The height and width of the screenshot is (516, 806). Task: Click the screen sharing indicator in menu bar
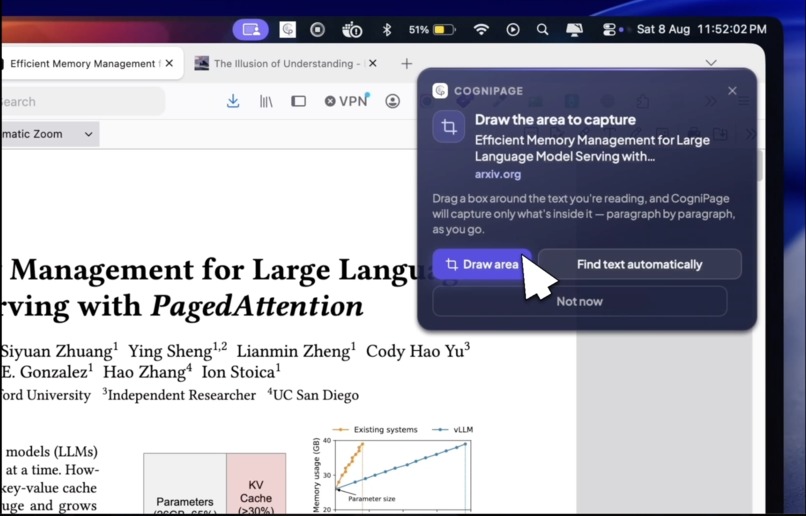pyautogui.click(x=251, y=29)
